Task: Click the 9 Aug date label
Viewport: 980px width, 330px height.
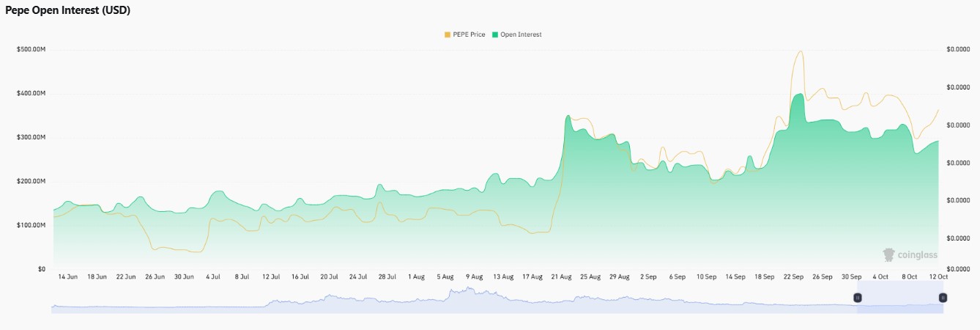Action: pos(474,276)
